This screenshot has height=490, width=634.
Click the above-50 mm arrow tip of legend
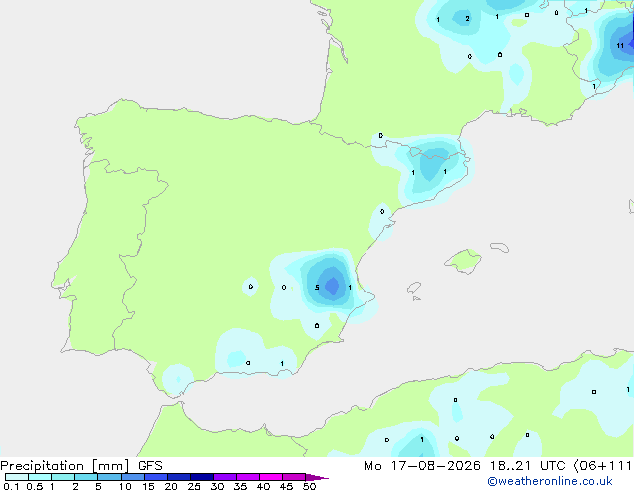pos(317,477)
